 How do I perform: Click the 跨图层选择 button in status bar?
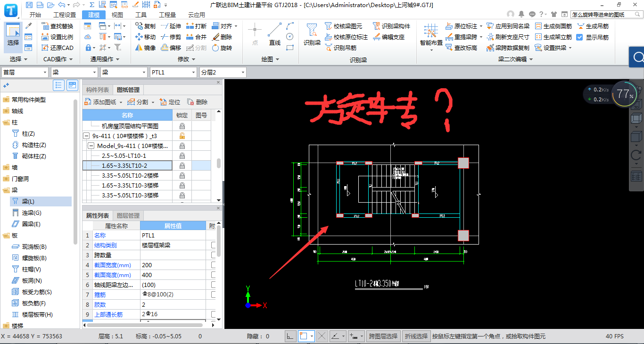[383, 336]
